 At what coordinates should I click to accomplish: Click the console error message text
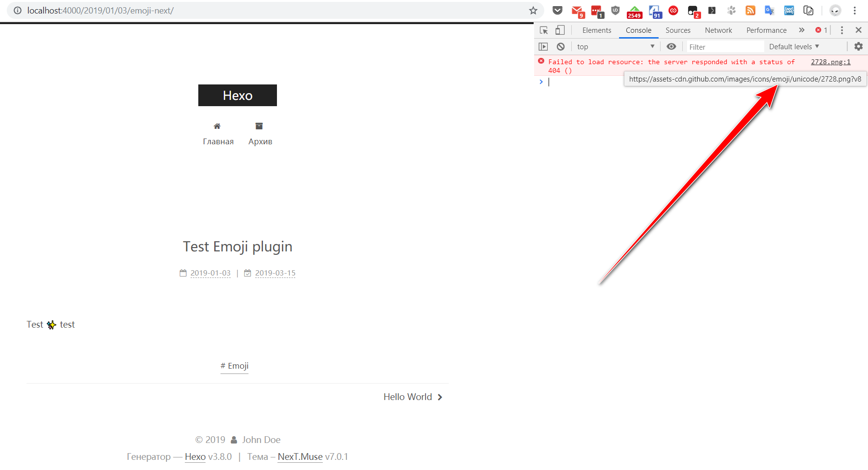point(671,66)
